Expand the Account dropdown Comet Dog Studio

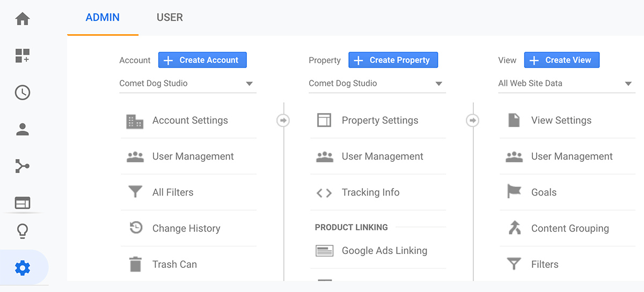[188, 84]
